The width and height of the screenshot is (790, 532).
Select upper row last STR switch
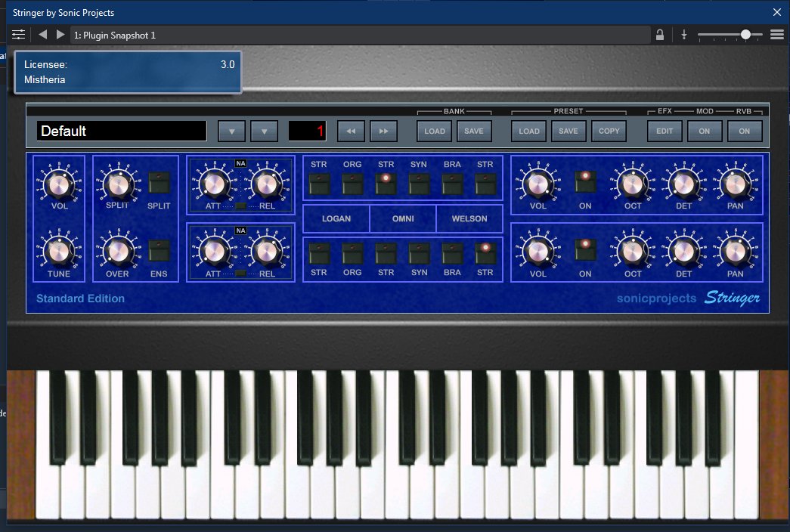click(x=485, y=184)
